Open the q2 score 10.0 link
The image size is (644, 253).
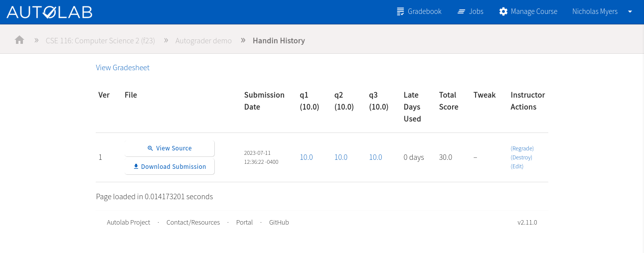[x=341, y=157]
